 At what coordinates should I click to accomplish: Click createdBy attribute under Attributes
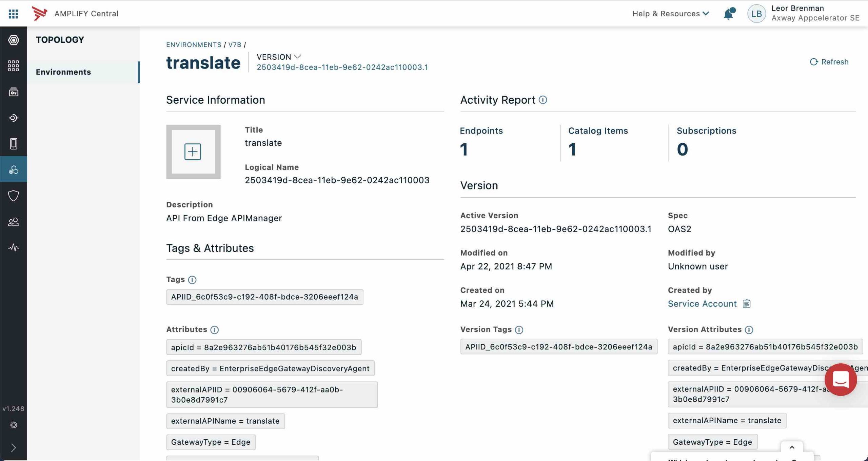coord(270,368)
